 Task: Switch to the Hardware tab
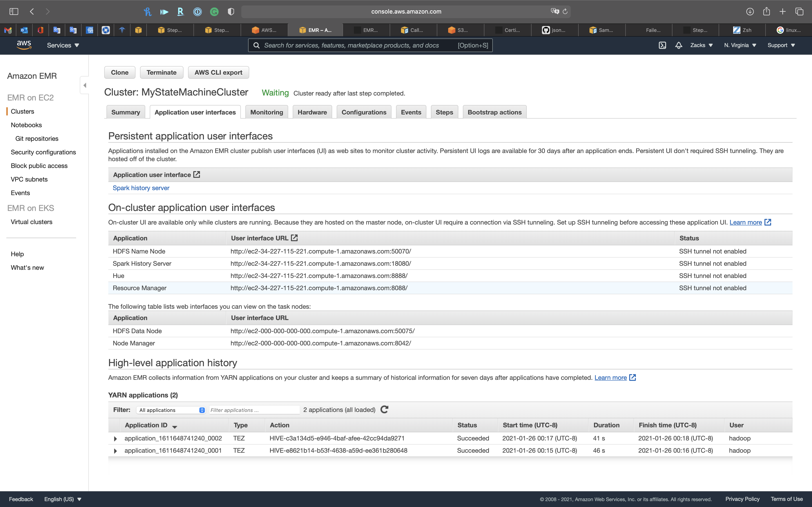(312, 112)
